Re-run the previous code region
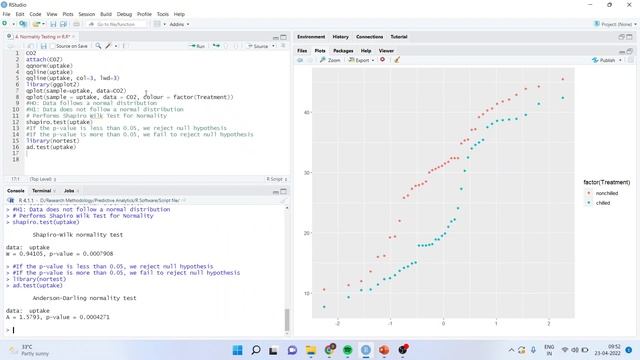640x360 pixels. click(216, 46)
